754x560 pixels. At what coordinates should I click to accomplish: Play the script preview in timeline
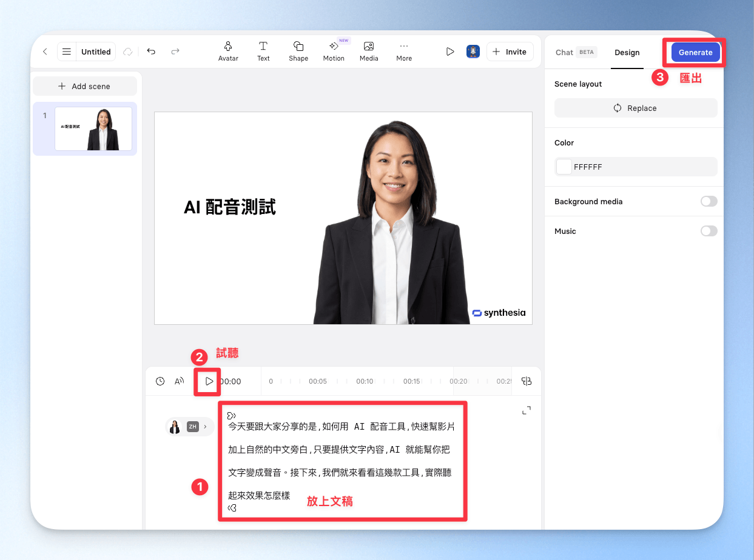(209, 381)
